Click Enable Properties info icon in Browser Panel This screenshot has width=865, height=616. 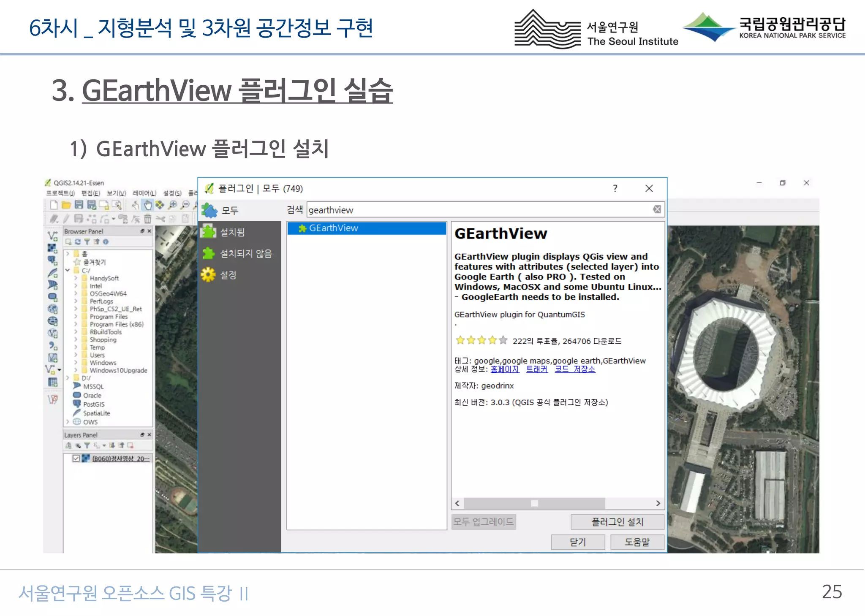(106, 242)
